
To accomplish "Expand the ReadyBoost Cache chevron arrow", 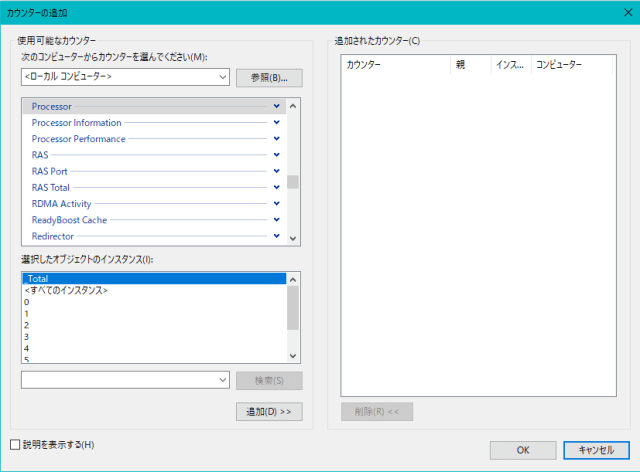I will 276,220.
